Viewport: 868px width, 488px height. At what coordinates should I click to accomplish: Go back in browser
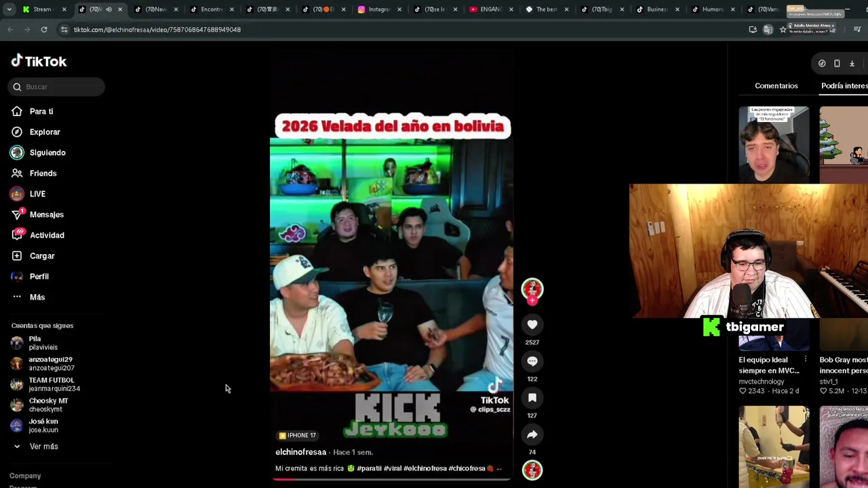[10, 30]
